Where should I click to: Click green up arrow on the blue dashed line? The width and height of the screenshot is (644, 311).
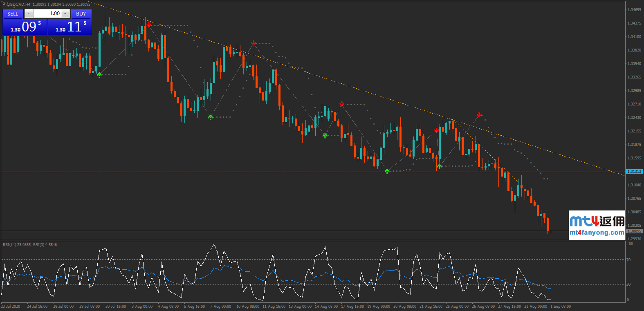point(387,171)
